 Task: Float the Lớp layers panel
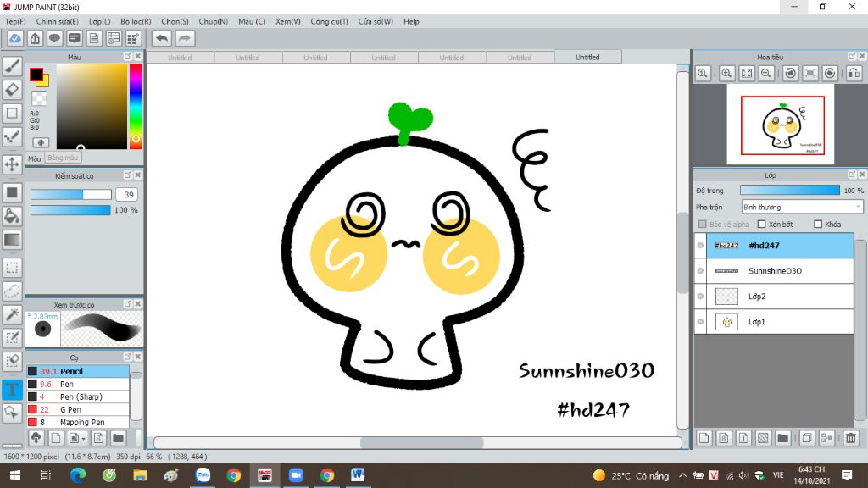pos(851,175)
